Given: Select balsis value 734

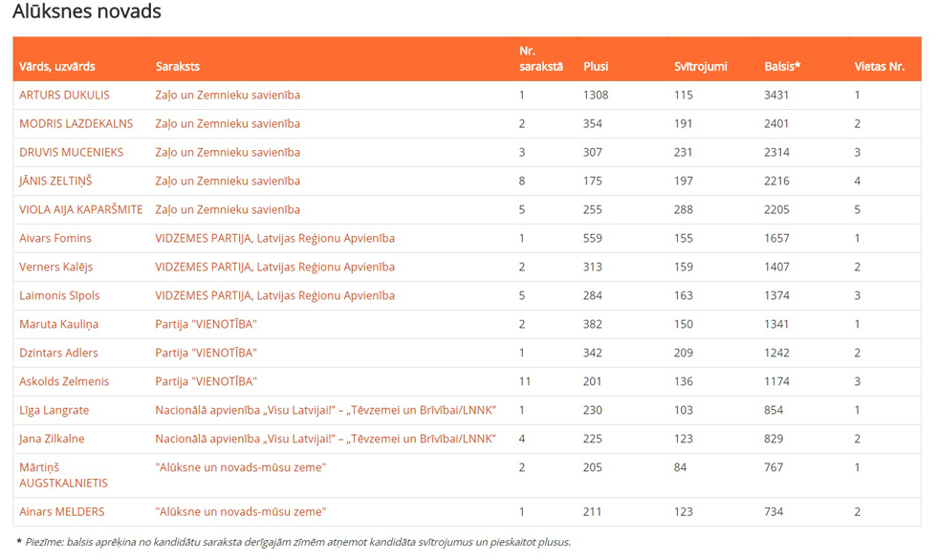Looking at the screenshot, I should (x=774, y=512).
